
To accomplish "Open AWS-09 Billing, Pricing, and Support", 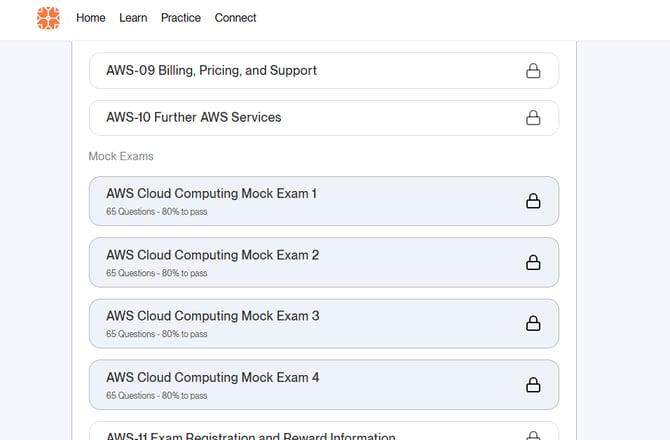I will point(211,71).
